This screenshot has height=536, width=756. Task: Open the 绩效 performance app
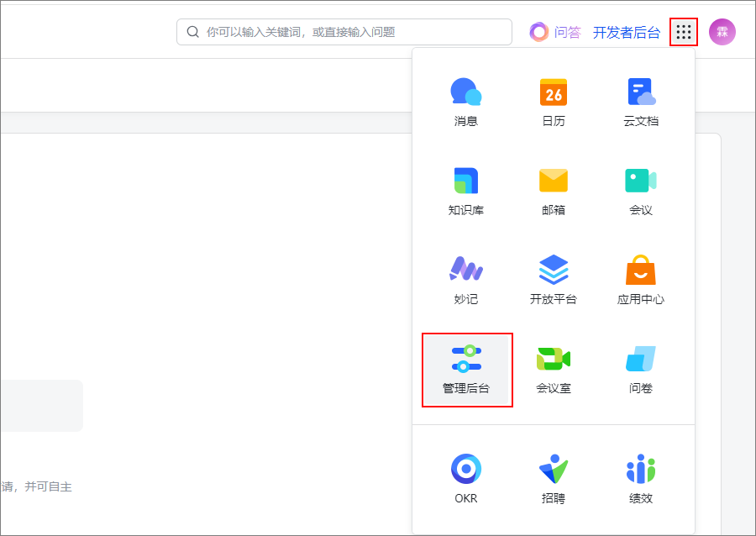pos(641,480)
